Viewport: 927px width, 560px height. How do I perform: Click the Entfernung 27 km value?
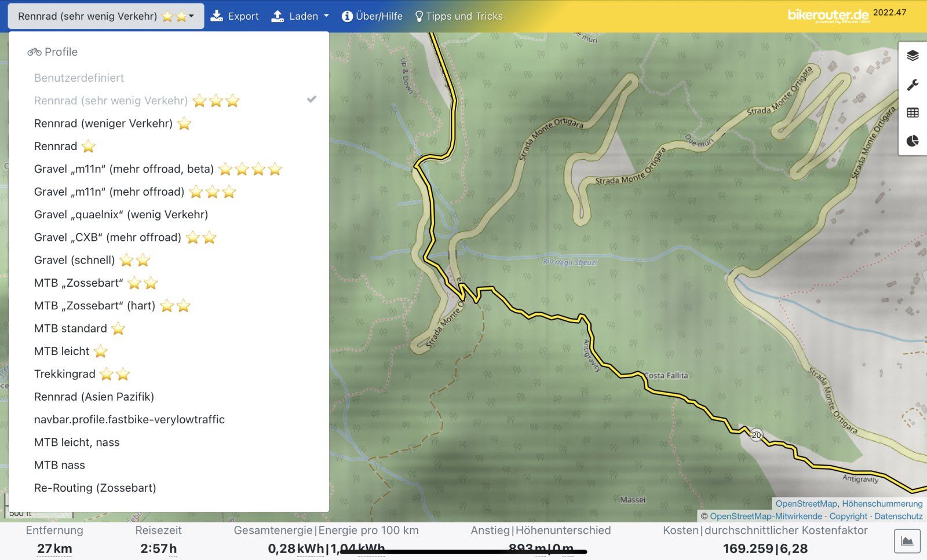(x=54, y=548)
